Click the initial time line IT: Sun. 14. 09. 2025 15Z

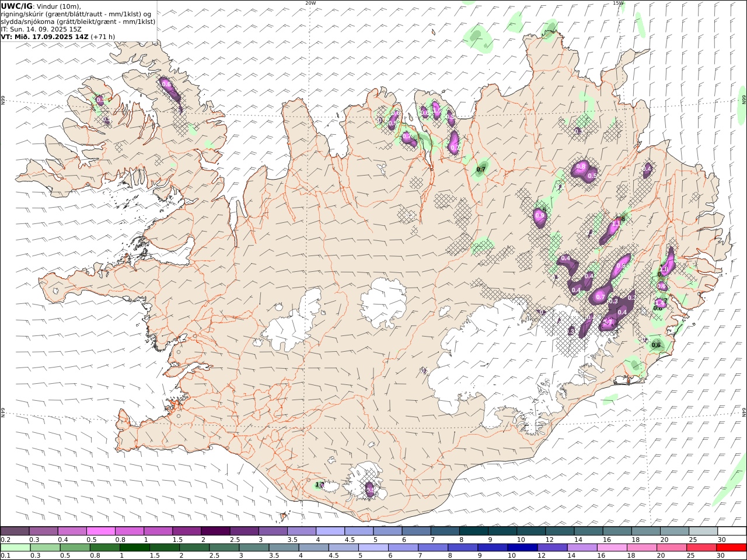(41, 29)
